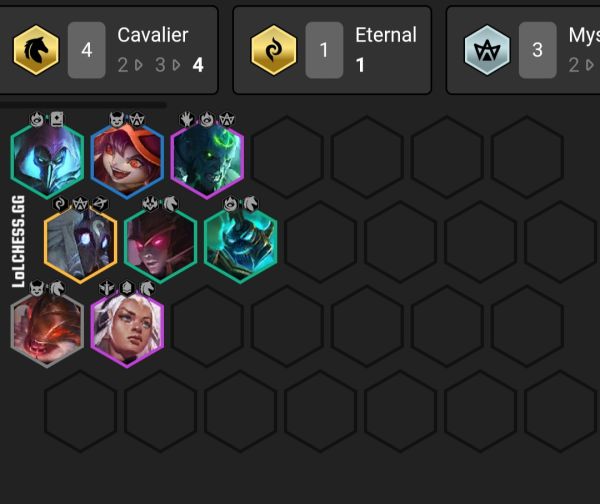Image resolution: width=600 pixels, height=504 pixels.
Task: Click the gold Cavalier horse trait icon
Action: tap(36, 50)
